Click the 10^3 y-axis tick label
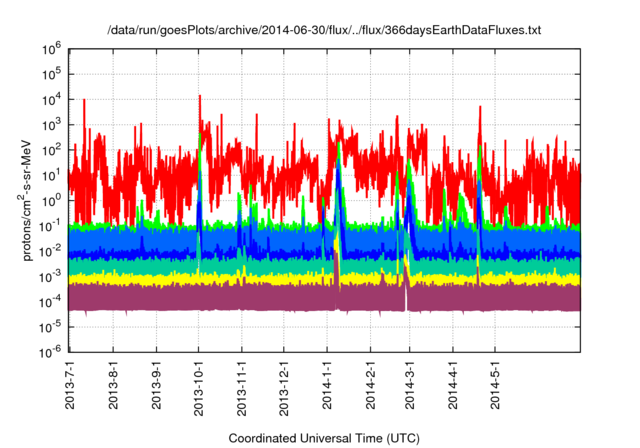The width and height of the screenshot is (640, 448). (51, 125)
